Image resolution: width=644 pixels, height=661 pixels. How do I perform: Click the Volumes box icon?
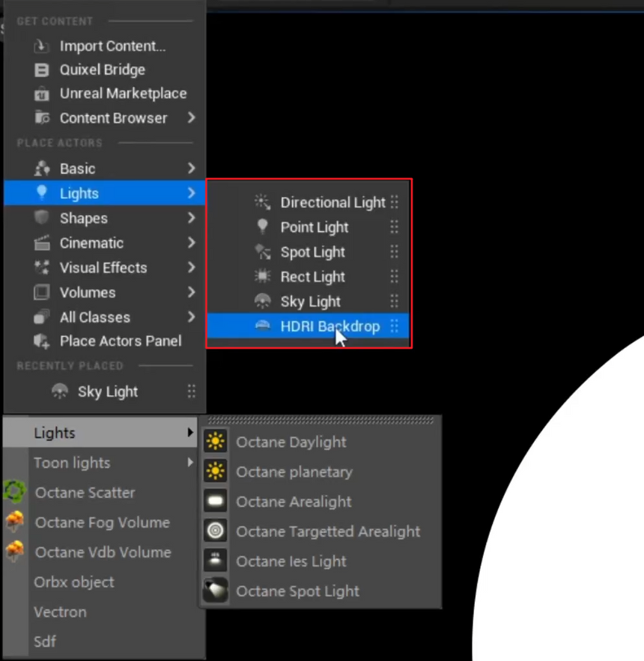(x=41, y=292)
